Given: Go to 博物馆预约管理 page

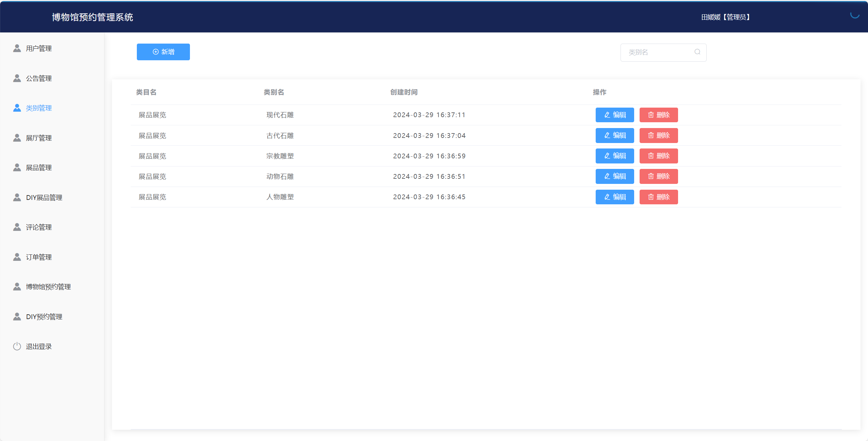Looking at the screenshot, I should [x=48, y=287].
